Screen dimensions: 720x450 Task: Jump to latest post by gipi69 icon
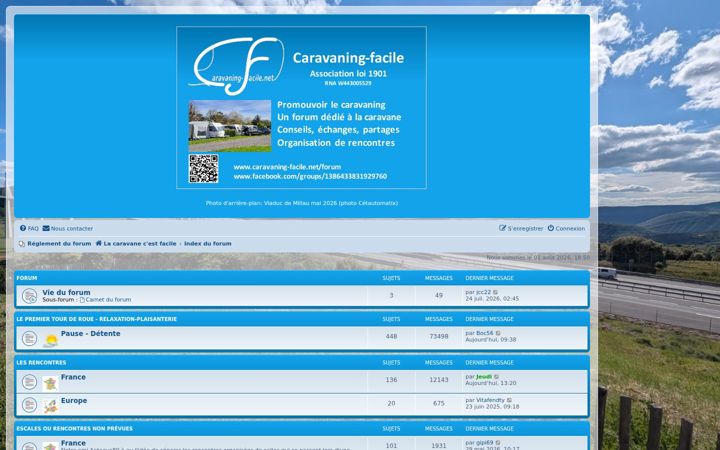pos(498,443)
